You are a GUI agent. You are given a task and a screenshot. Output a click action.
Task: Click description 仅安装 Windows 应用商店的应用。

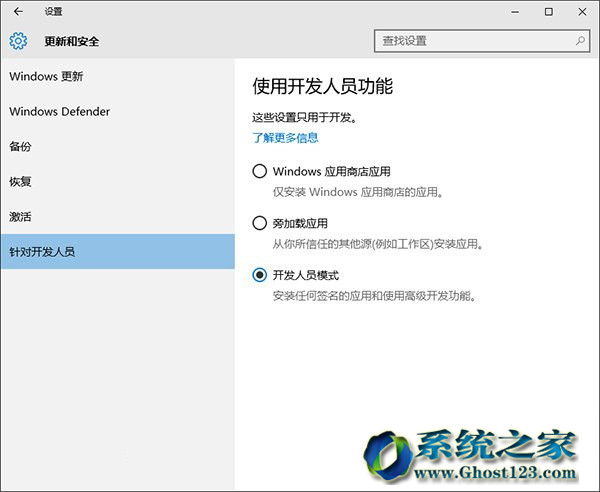point(358,192)
